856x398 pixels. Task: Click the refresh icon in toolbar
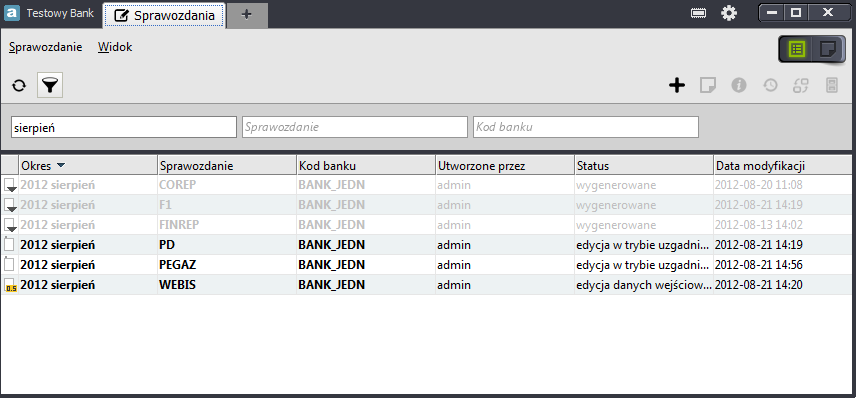point(19,85)
